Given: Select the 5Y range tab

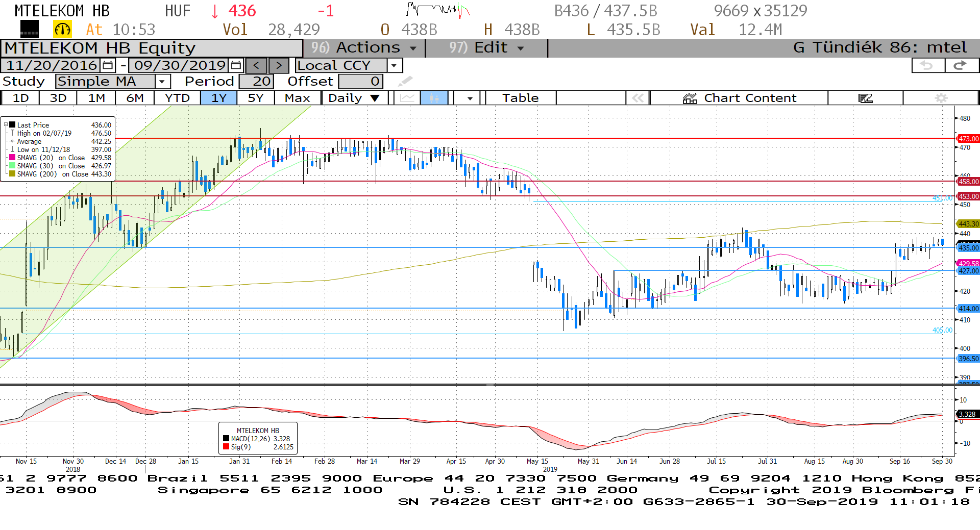Looking at the screenshot, I should point(256,98).
